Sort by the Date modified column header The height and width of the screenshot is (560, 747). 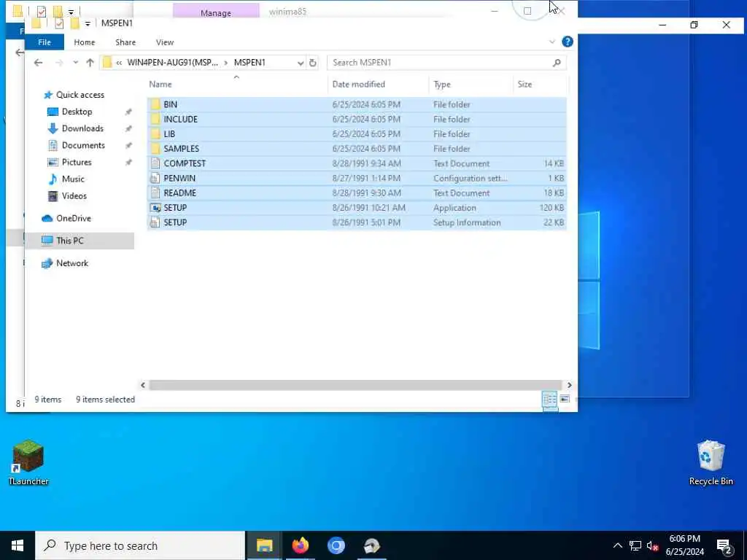(379, 85)
